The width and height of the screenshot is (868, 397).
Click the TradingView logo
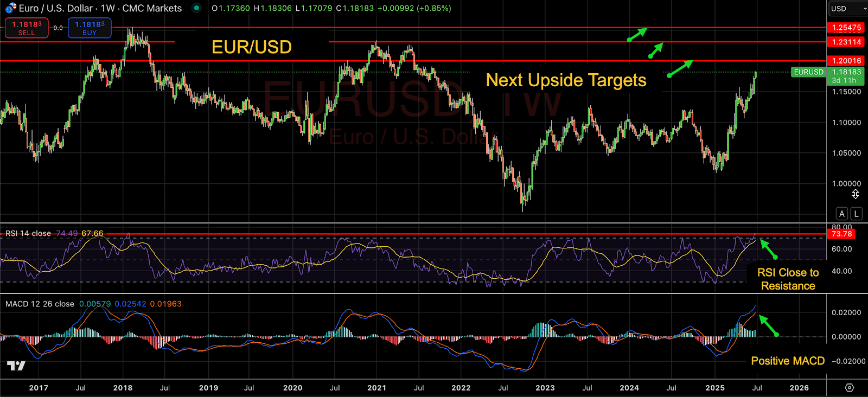16,366
